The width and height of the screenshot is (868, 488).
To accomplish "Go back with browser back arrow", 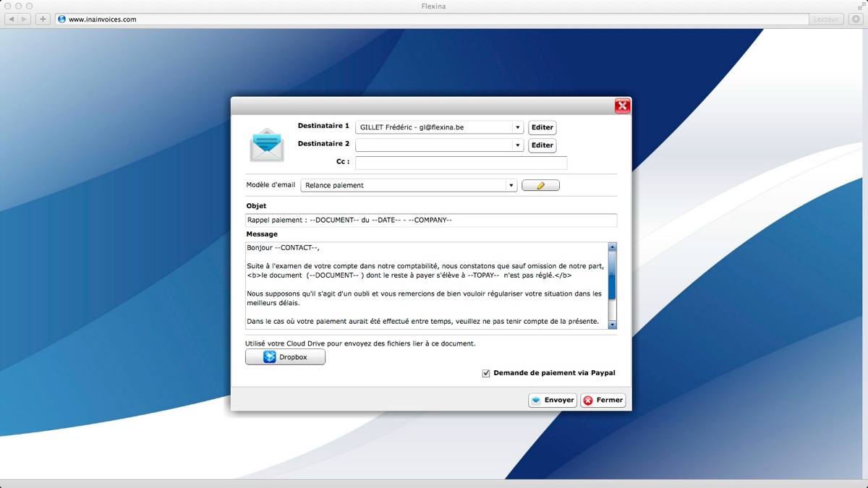I will [12, 20].
